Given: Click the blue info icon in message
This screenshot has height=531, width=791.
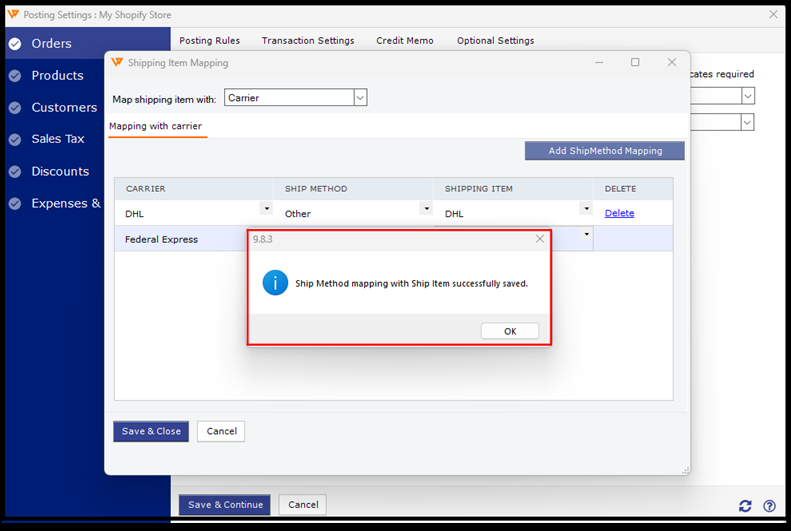Looking at the screenshot, I should 275,283.
